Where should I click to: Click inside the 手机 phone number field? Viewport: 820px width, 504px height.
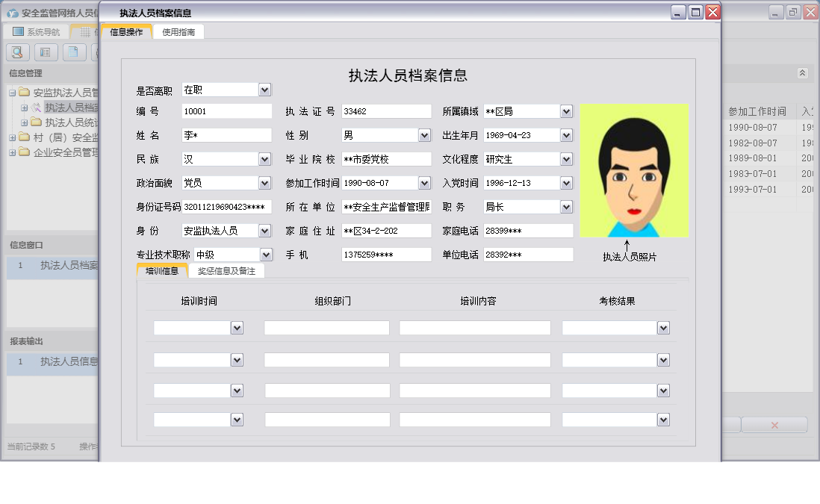(x=385, y=254)
